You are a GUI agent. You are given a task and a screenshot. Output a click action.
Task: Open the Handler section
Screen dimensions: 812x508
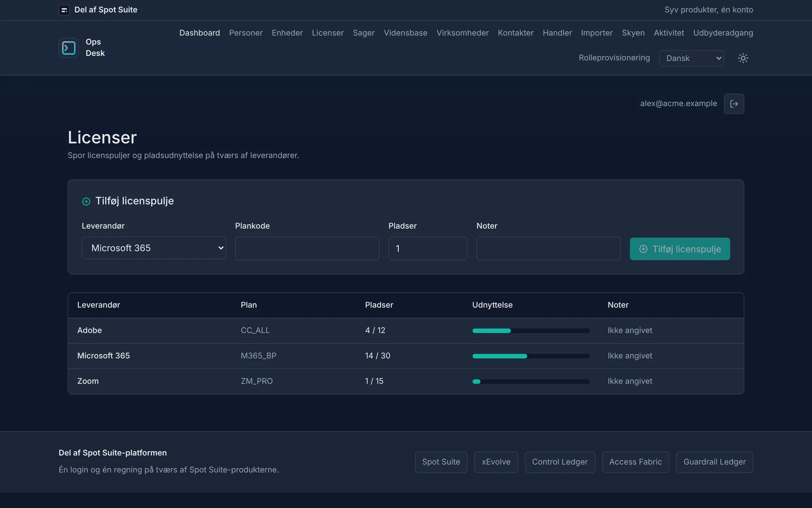point(557,33)
